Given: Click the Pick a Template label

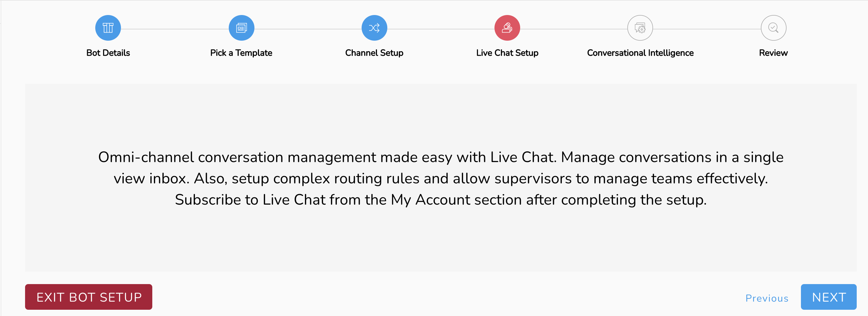Looking at the screenshot, I should 241,53.
